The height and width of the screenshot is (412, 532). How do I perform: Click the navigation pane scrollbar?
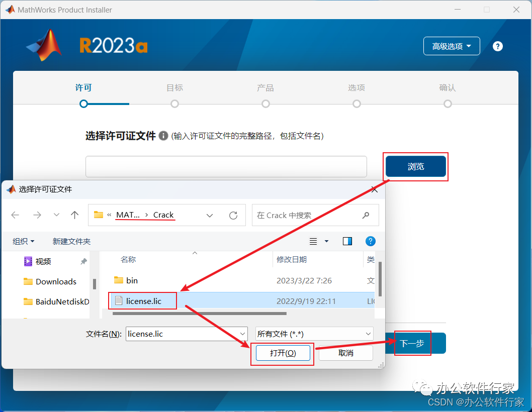pos(95,284)
